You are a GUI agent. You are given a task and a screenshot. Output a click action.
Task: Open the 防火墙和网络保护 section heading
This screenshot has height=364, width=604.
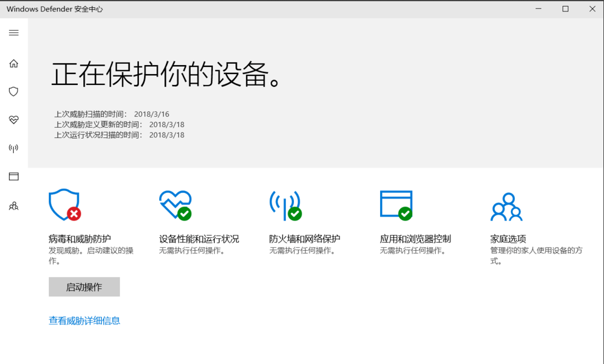coord(305,238)
